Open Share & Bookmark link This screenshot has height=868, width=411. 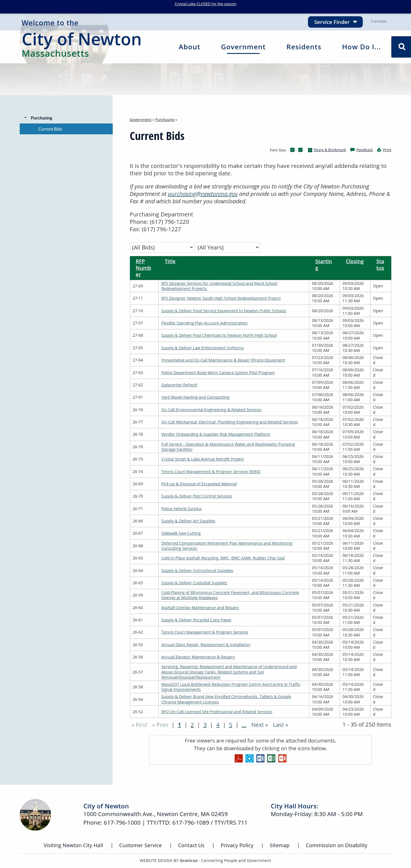(x=330, y=150)
